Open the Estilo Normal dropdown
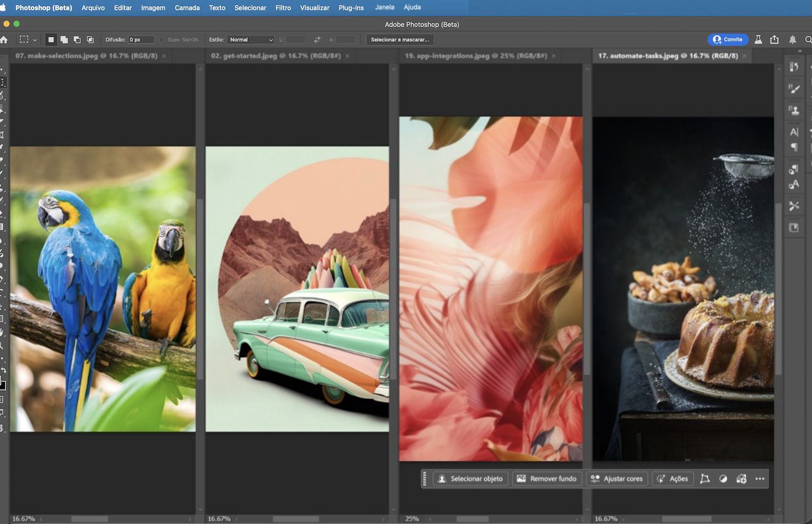The width and height of the screenshot is (812, 524). (x=250, y=39)
